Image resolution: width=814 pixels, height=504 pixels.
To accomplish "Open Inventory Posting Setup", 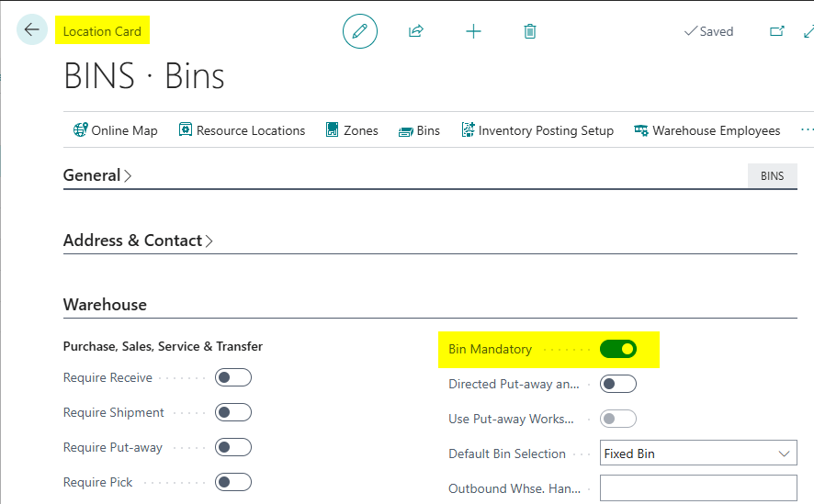I will coord(537,130).
